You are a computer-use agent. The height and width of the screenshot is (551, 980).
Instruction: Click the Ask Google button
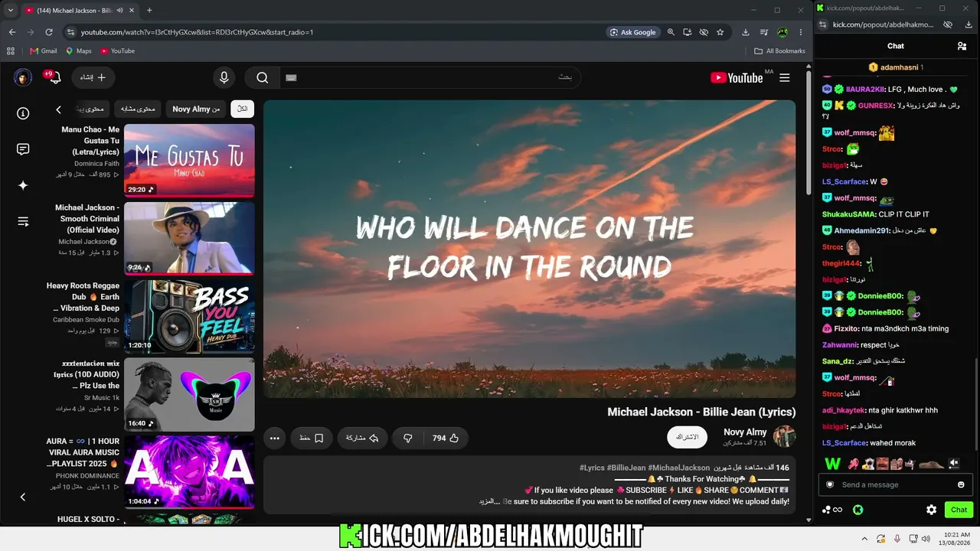633,32
